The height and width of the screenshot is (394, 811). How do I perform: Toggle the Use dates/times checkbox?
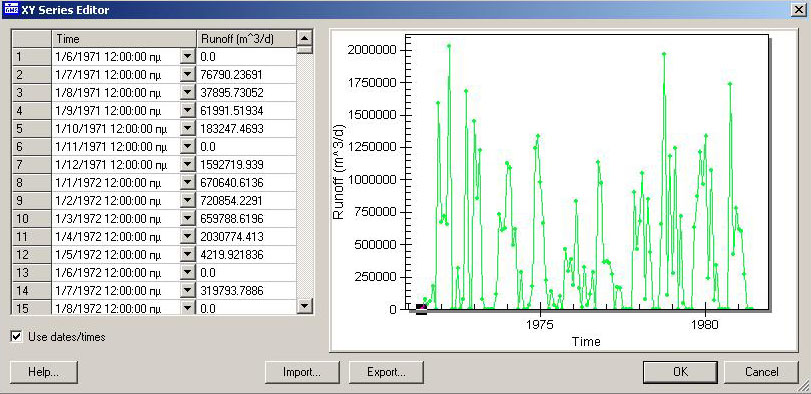tap(17, 337)
